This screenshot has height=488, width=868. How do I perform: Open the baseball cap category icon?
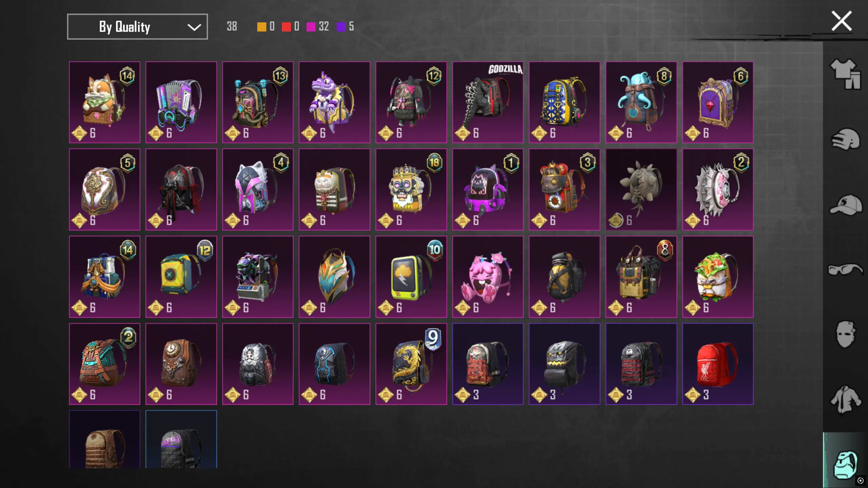point(845,204)
